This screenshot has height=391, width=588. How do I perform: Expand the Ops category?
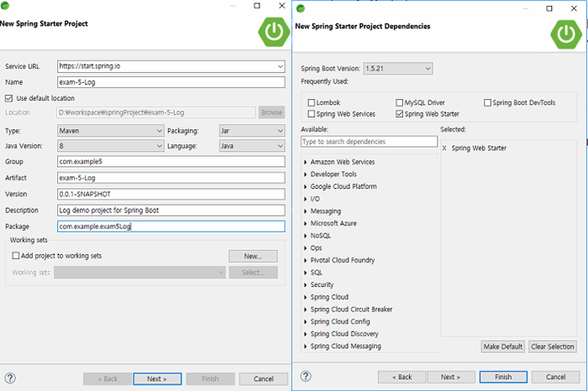coord(305,248)
